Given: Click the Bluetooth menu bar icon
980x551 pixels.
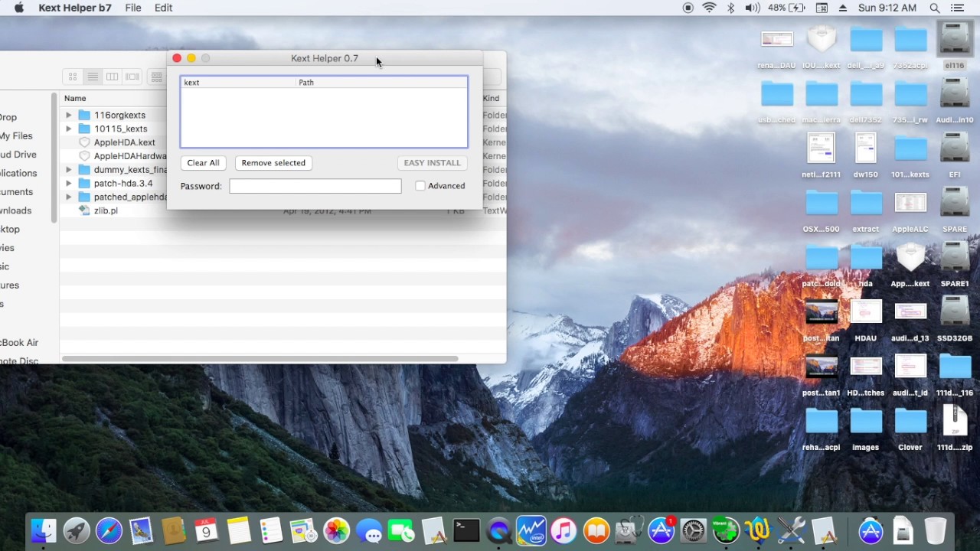Looking at the screenshot, I should pos(731,8).
